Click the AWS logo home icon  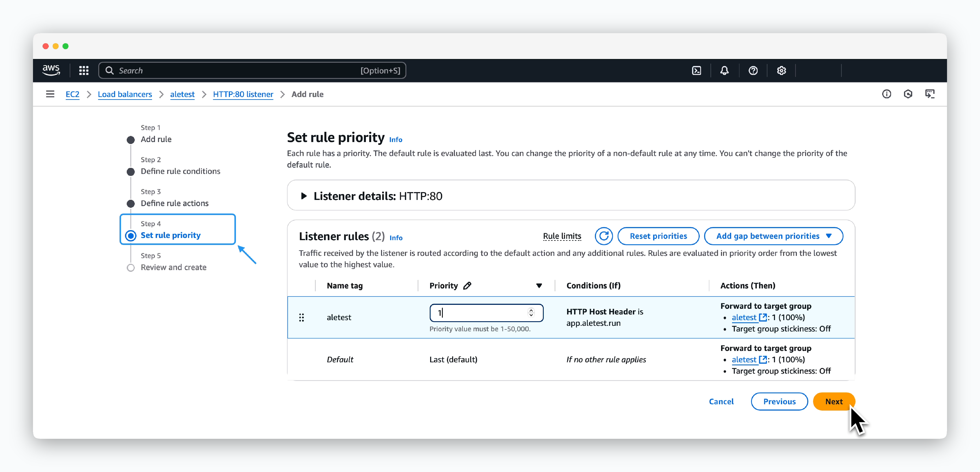pos(51,70)
